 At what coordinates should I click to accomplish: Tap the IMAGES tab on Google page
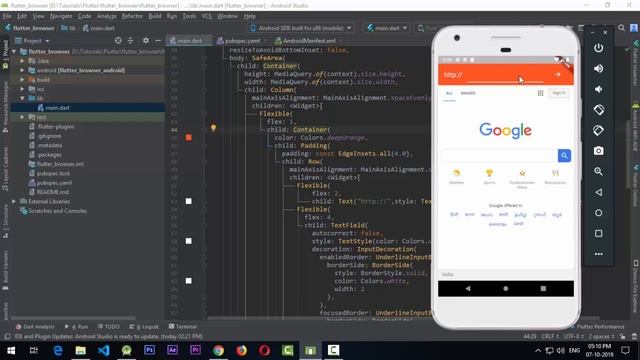468,93
